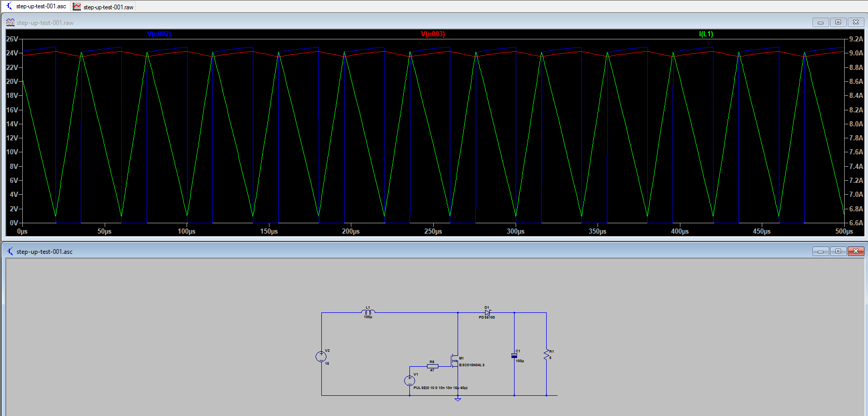Image resolution: width=868 pixels, height=416 pixels.
Task: Click the 9.2A label on right current axis
Action: 856,39
